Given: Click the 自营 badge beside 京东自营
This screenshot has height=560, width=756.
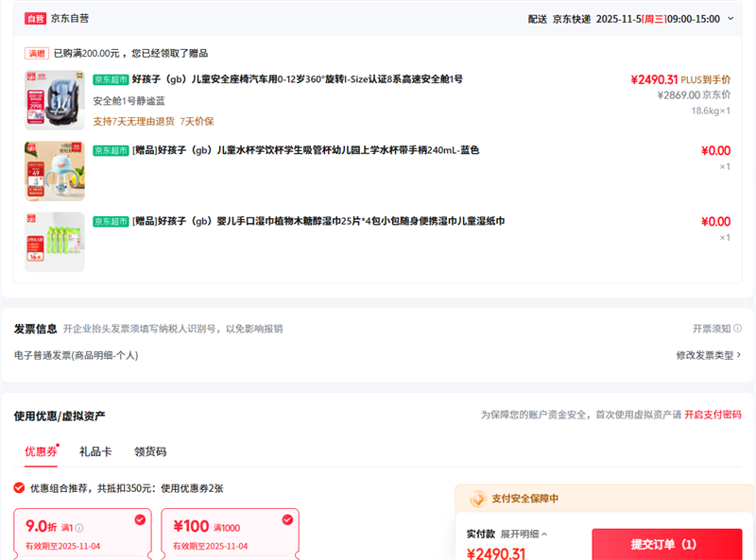Looking at the screenshot, I should [x=35, y=18].
